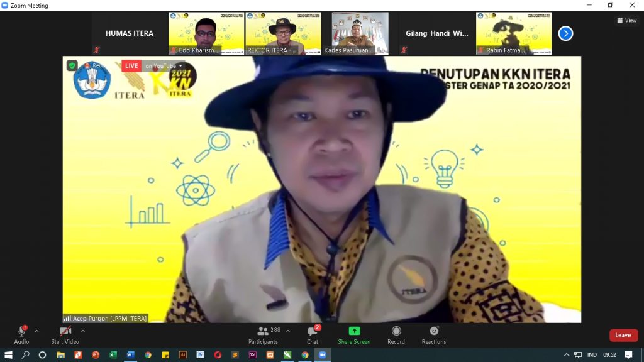The height and width of the screenshot is (362, 644).
Task: Open the Participants panel
Action: tap(263, 335)
